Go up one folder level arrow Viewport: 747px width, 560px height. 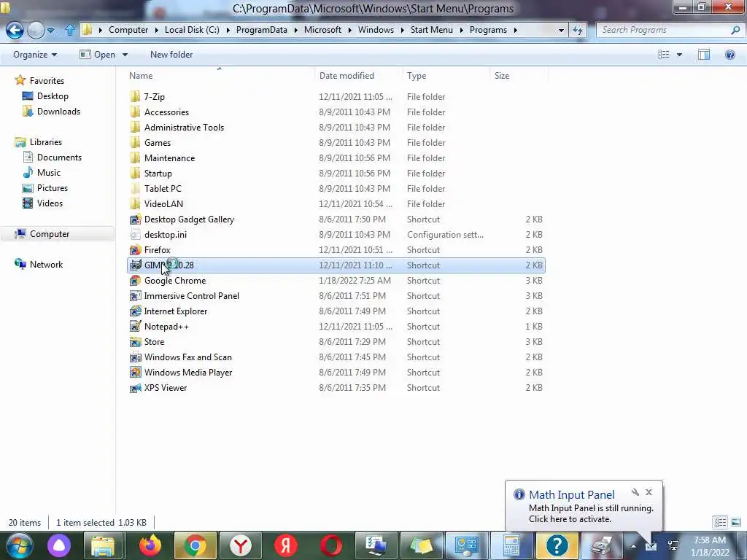(69, 30)
